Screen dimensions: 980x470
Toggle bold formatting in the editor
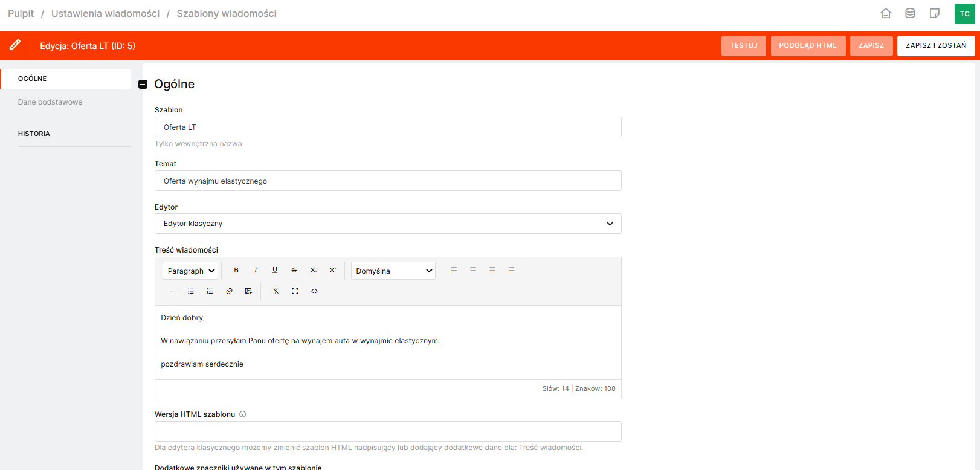coord(236,271)
